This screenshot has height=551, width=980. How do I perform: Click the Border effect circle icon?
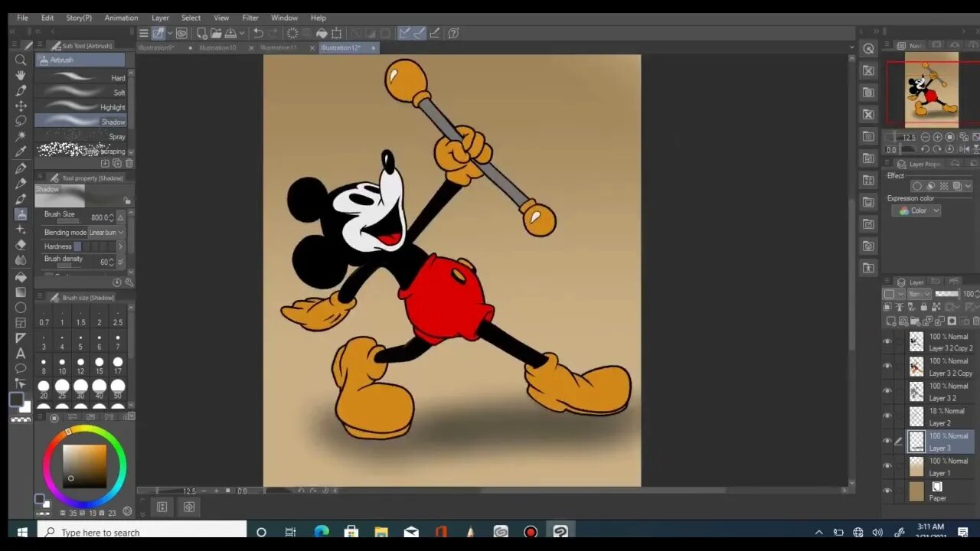(x=917, y=186)
